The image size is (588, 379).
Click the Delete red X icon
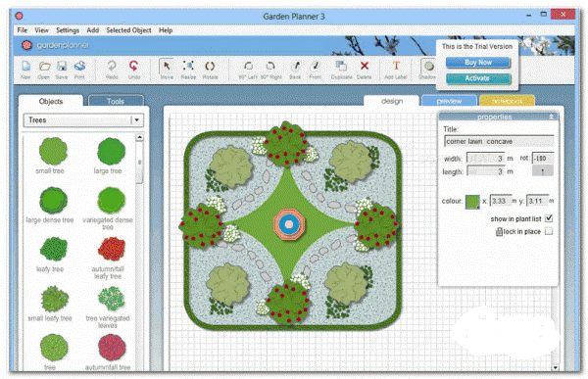[365, 66]
